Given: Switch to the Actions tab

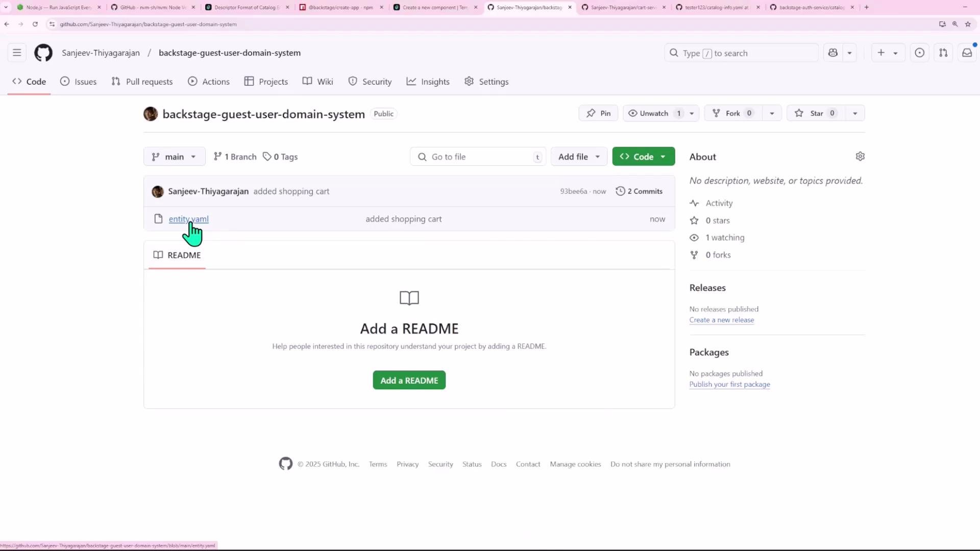Looking at the screenshot, I should pyautogui.click(x=209, y=82).
